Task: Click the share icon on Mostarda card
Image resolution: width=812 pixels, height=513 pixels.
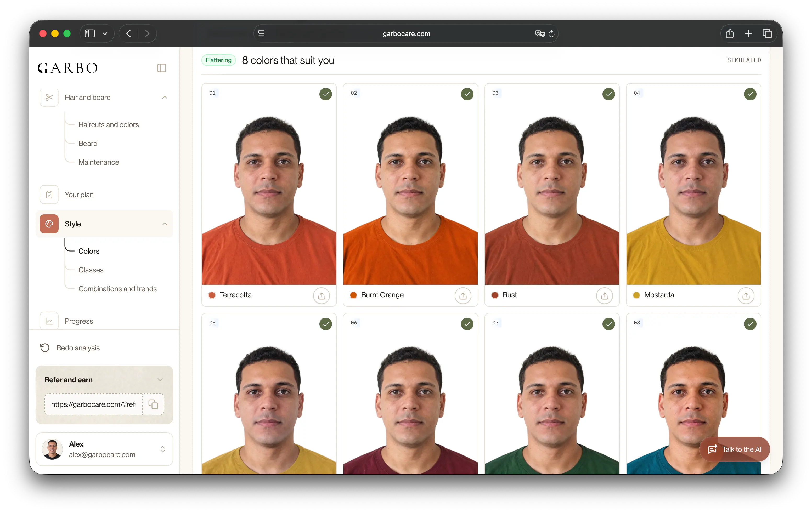Action: tap(746, 296)
